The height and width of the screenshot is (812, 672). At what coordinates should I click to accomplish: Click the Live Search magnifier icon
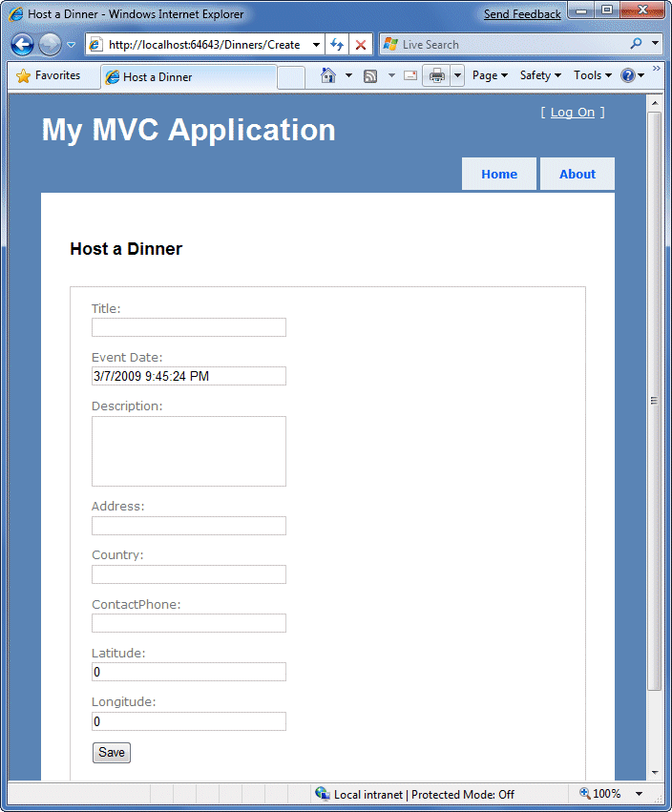coord(636,44)
